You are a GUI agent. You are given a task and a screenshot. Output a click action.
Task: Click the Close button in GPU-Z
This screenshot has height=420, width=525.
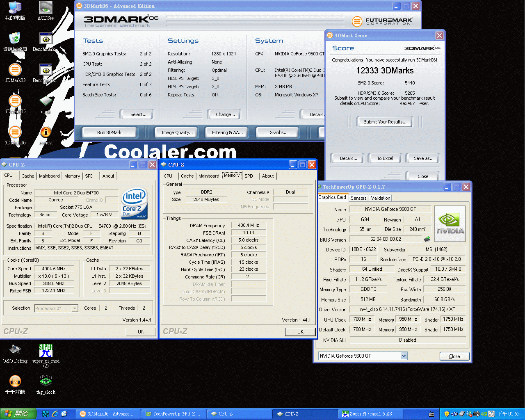click(454, 356)
